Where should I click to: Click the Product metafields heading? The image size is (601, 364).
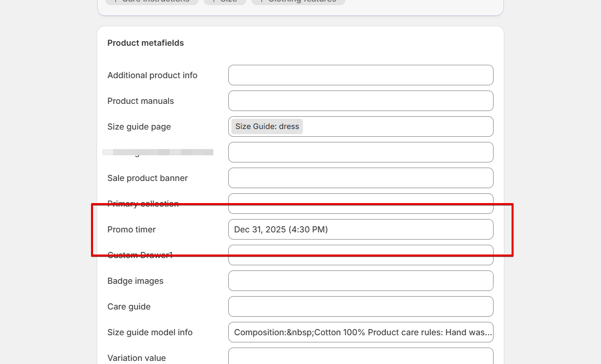145,43
